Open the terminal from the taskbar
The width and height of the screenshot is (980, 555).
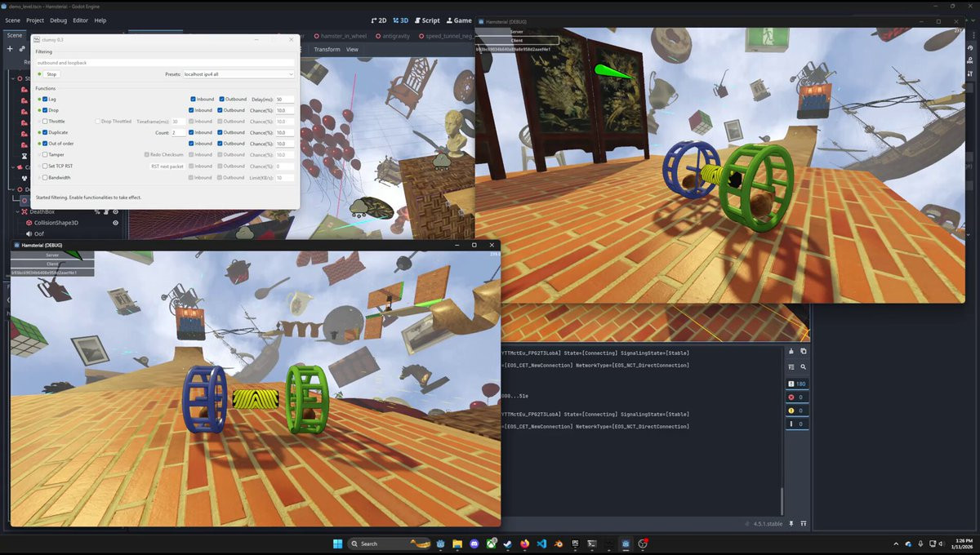pyautogui.click(x=592, y=544)
